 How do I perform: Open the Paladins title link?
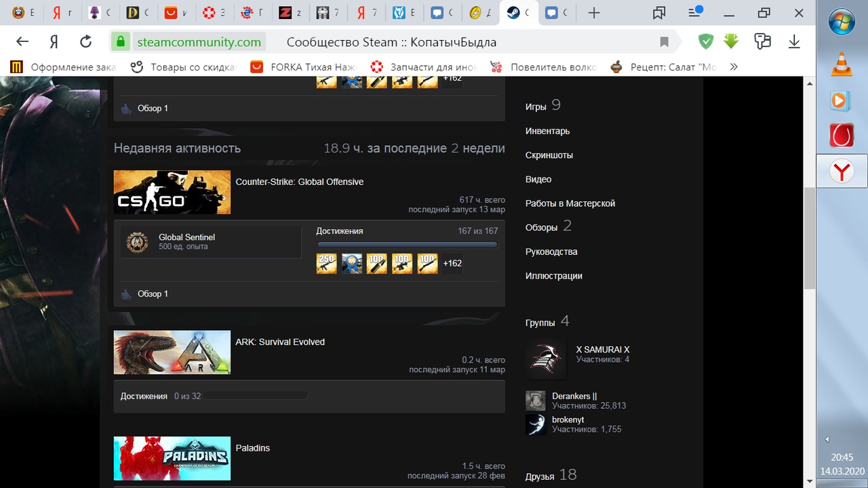253,448
